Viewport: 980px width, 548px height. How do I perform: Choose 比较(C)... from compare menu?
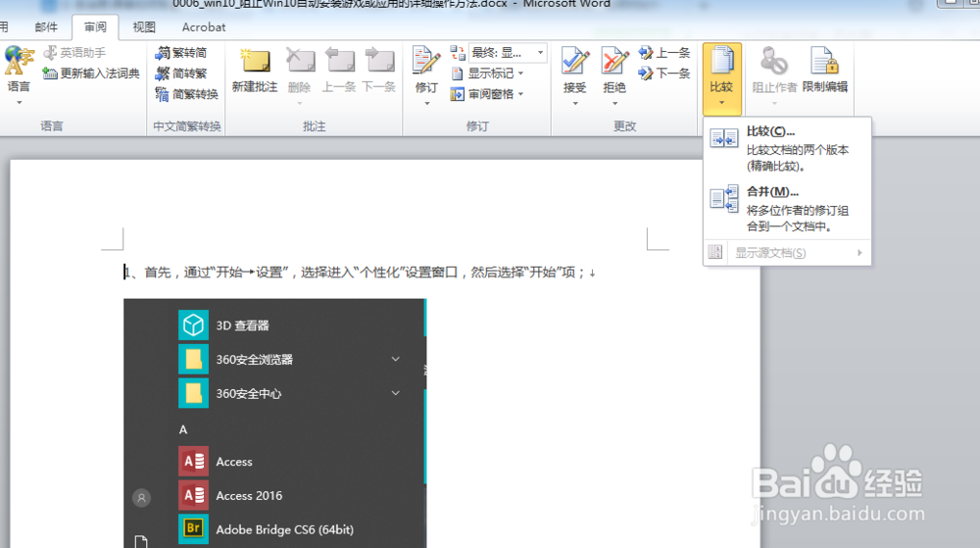point(787,148)
